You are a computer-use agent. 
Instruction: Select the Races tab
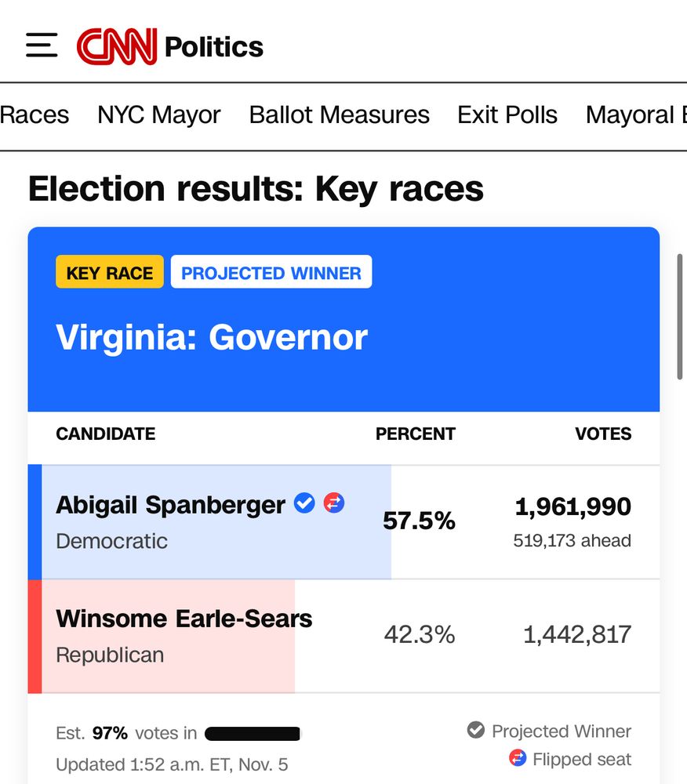click(35, 115)
